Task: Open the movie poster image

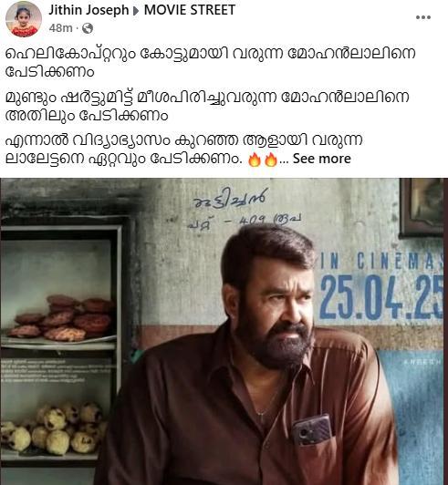Action: coord(224,331)
